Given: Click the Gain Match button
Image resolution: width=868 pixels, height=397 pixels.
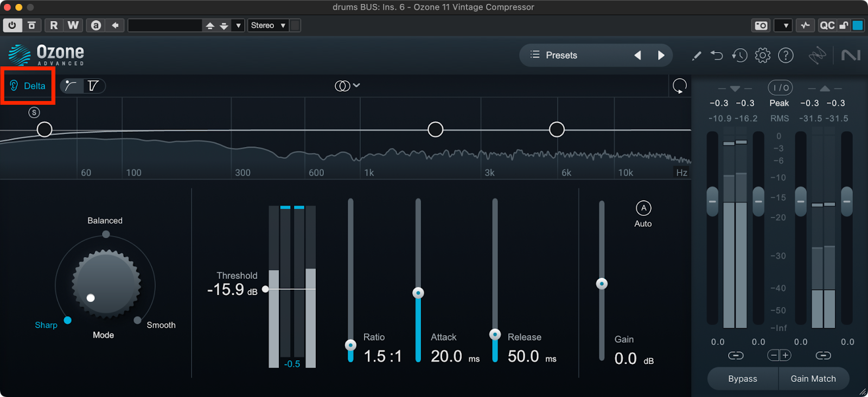Looking at the screenshot, I should [813, 379].
